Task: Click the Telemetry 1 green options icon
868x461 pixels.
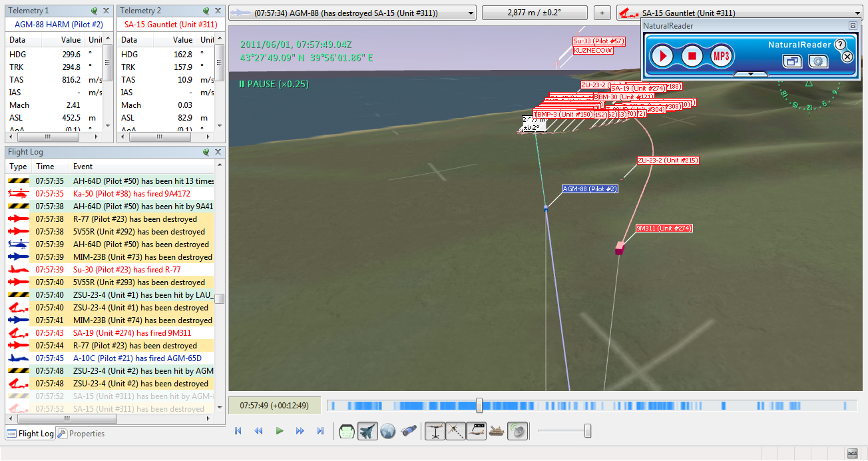Action: tap(95, 11)
